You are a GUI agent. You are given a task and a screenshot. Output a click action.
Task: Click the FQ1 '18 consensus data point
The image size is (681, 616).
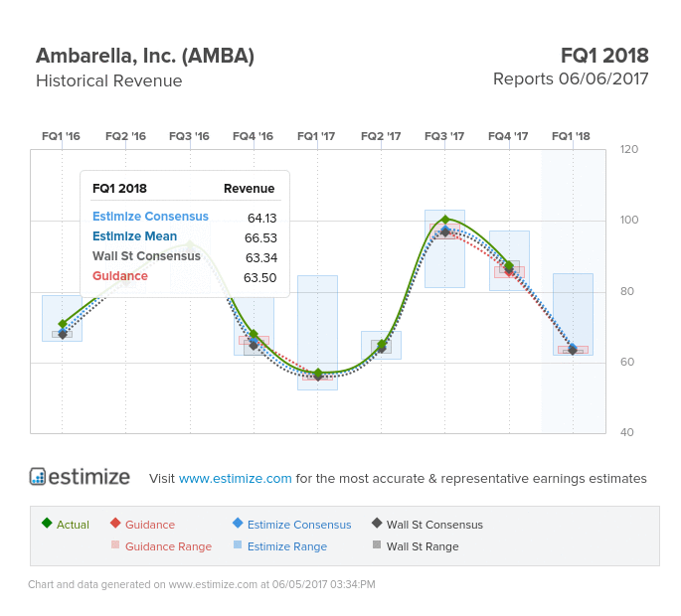[x=573, y=349]
